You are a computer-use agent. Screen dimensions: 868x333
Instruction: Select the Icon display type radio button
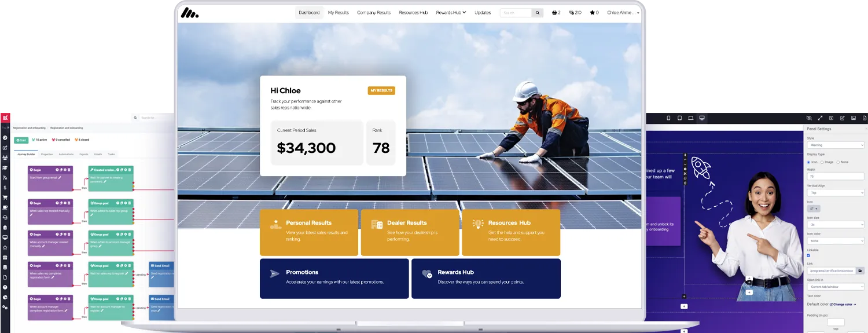(809, 162)
